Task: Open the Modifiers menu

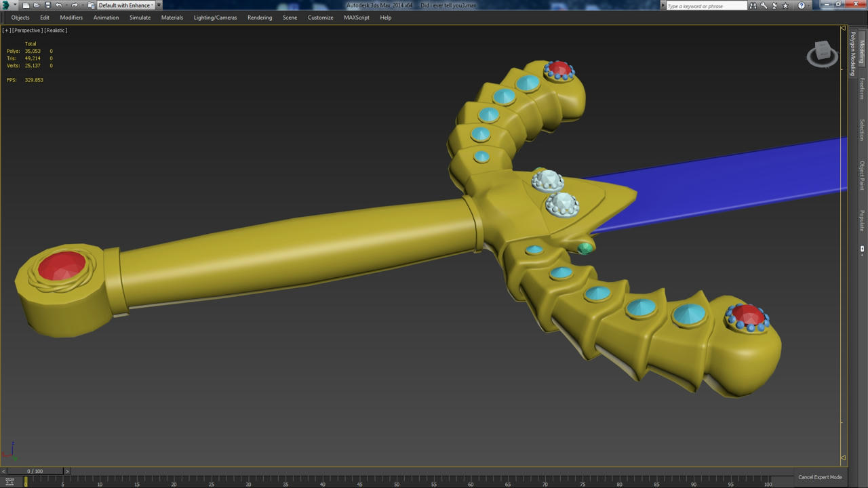Action: point(71,18)
